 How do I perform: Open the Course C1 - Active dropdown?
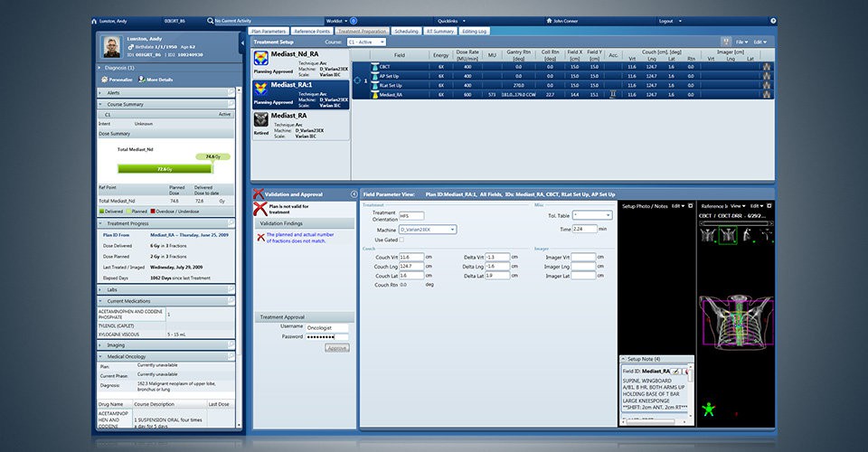pyautogui.click(x=366, y=42)
